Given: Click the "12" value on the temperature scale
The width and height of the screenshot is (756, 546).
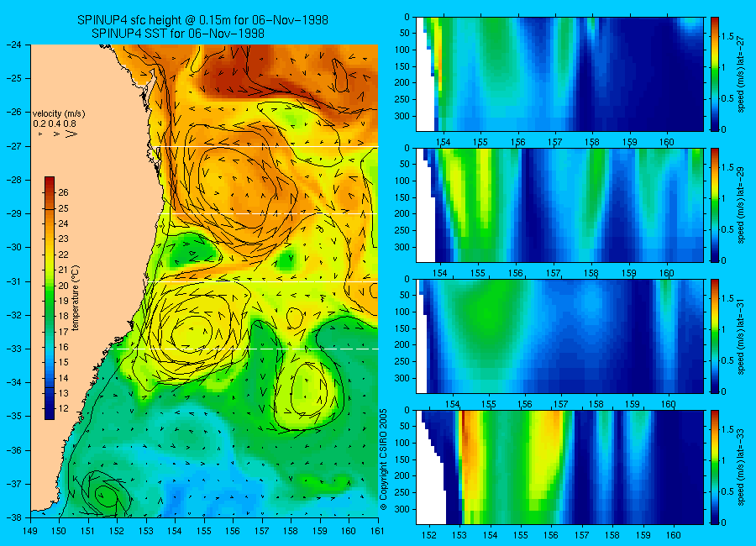Looking at the screenshot, I should (63, 408).
